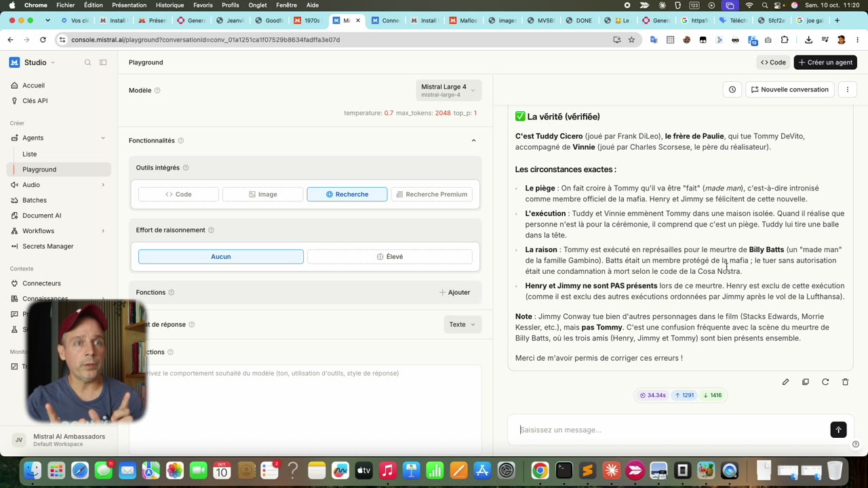
Task: Toggle the Image integrated tool
Action: (x=262, y=195)
